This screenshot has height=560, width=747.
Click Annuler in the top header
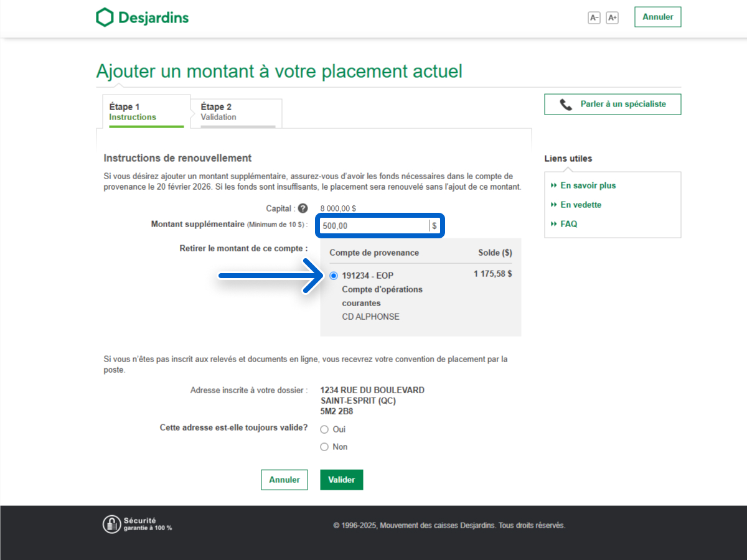pos(657,17)
